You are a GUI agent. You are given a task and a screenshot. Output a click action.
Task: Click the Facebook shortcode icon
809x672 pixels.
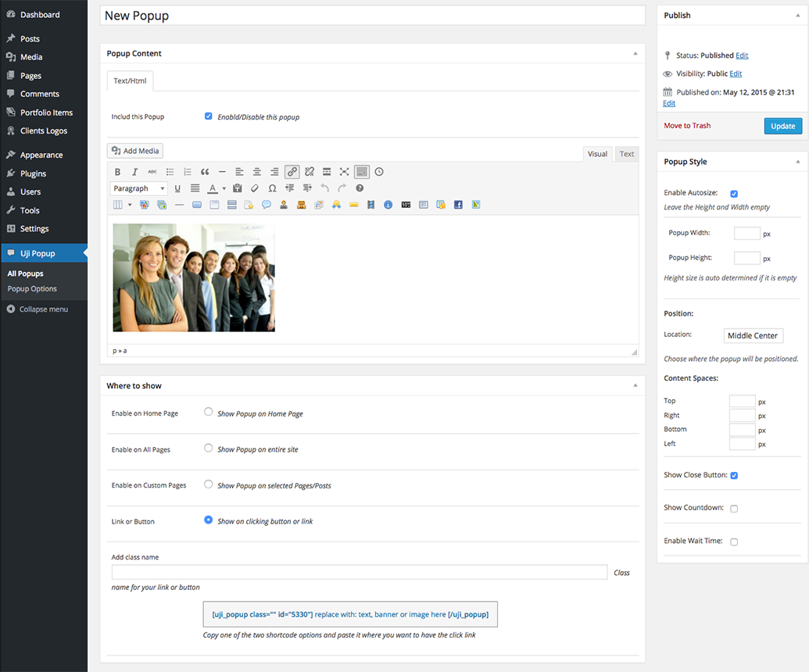[x=458, y=205]
